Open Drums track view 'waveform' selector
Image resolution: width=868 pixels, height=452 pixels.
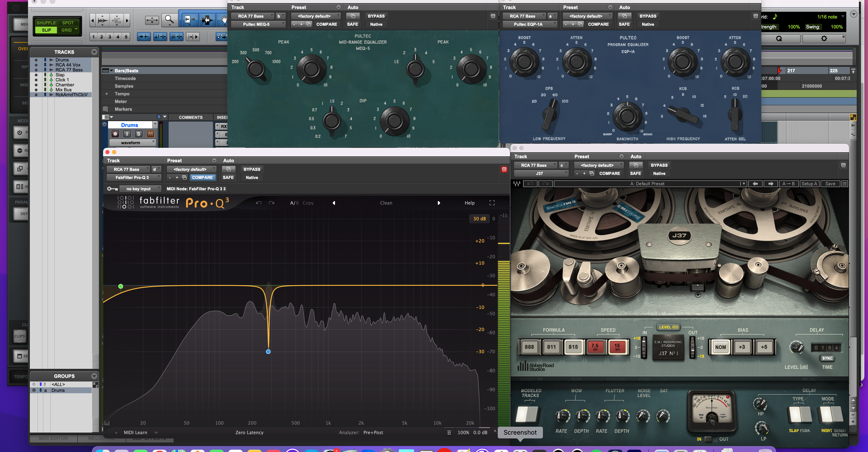133,143
